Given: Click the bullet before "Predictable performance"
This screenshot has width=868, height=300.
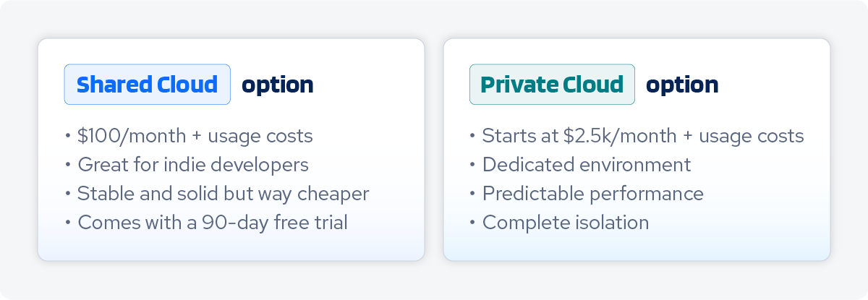Looking at the screenshot, I should pos(472,194).
